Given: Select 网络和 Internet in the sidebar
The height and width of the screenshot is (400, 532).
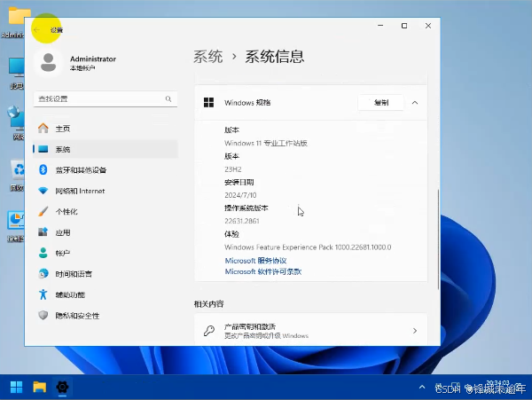Looking at the screenshot, I should point(106,191).
